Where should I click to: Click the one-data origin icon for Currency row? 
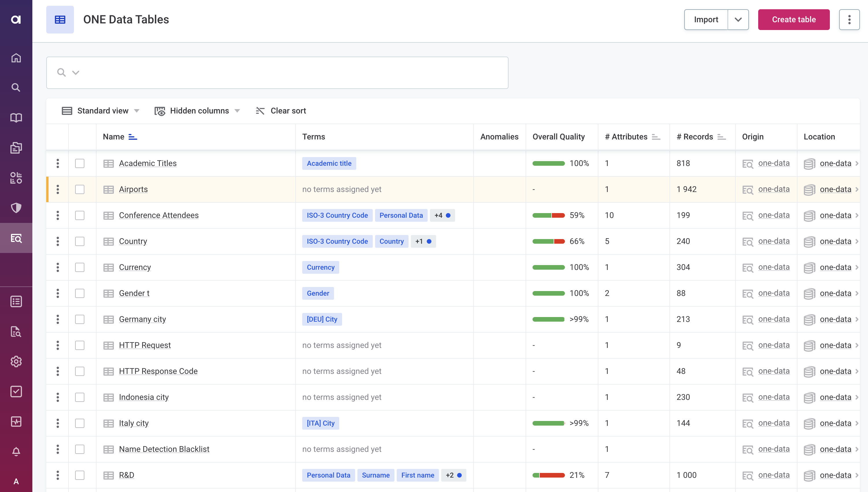(748, 267)
